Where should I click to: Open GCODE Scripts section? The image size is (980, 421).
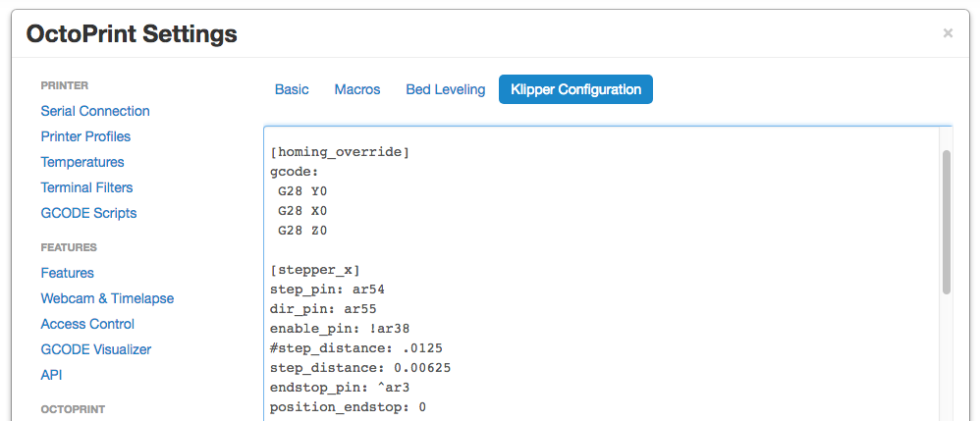tap(88, 213)
